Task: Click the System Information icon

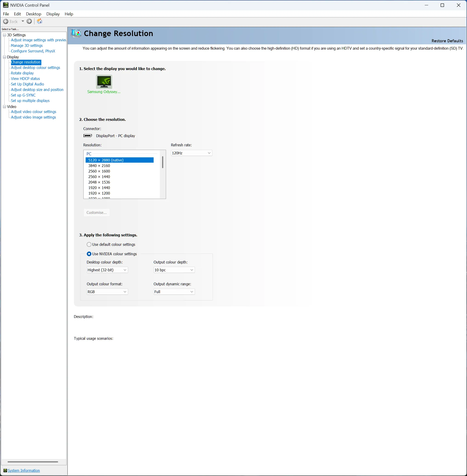Action: coord(5,470)
